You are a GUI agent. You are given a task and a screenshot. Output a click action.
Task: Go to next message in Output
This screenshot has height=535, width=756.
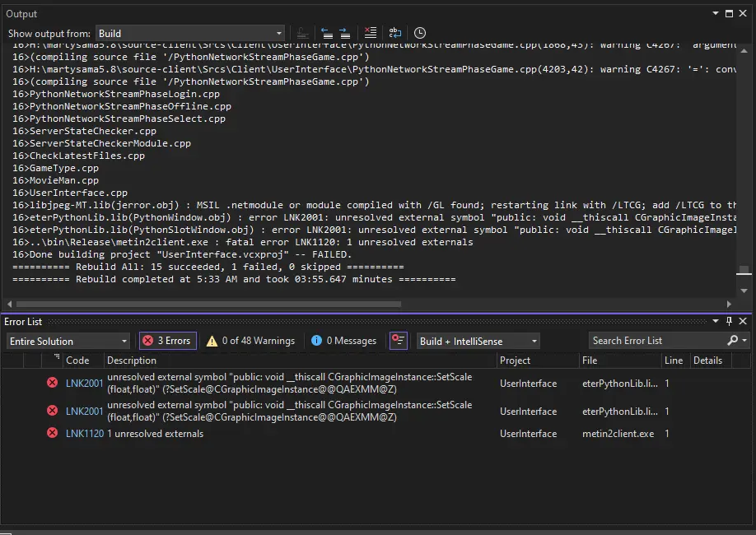344,33
